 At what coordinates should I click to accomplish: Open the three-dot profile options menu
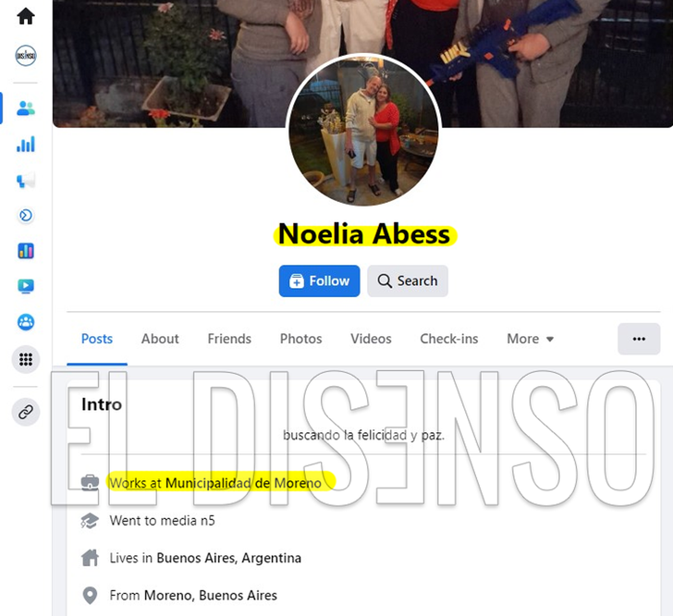pos(639,339)
